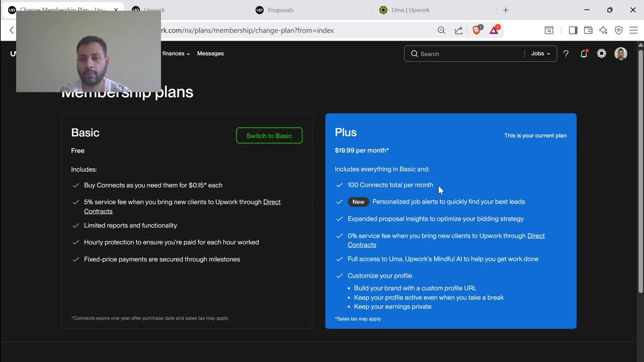Click 'Expanded proposal insights' feature text

(436, 219)
